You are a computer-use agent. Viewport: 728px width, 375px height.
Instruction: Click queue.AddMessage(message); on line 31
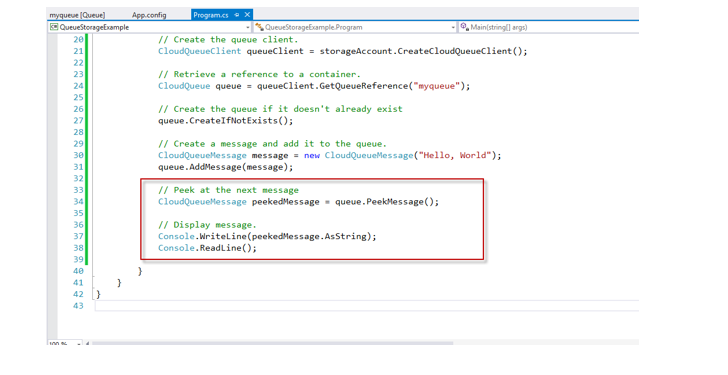pos(226,167)
